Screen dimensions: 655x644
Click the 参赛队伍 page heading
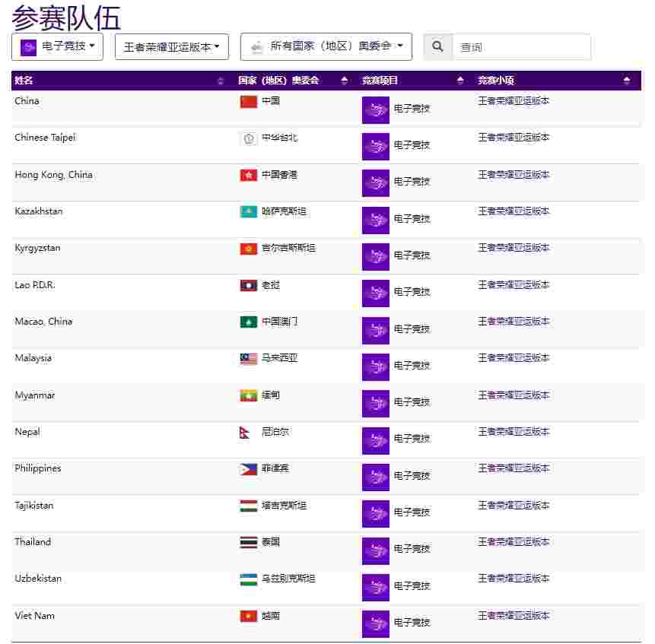click(66, 17)
